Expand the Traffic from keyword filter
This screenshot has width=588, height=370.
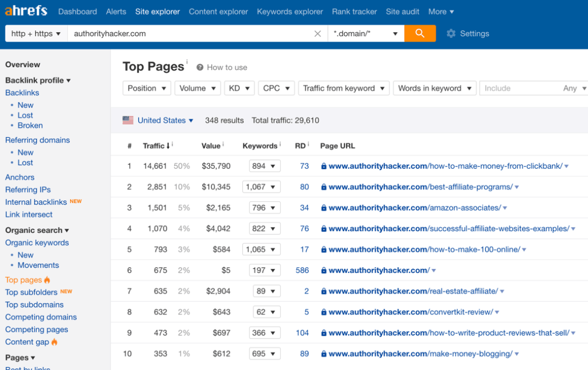pos(343,88)
